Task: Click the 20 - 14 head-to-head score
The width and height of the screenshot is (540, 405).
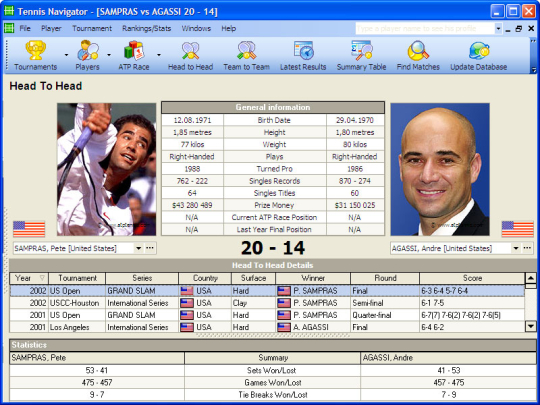Action: click(x=273, y=248)
